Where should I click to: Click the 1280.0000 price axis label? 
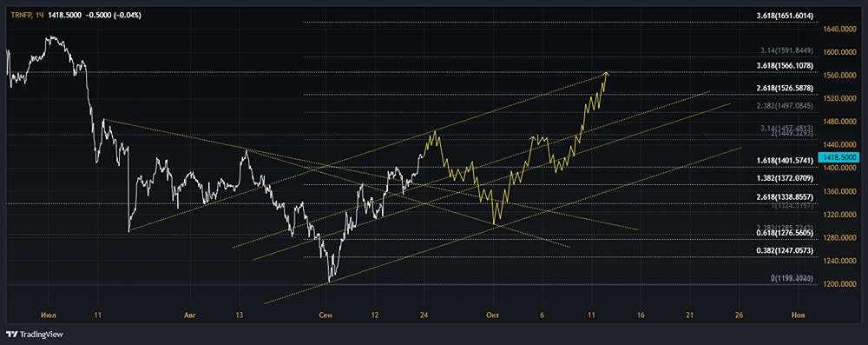tap(839, 238)
